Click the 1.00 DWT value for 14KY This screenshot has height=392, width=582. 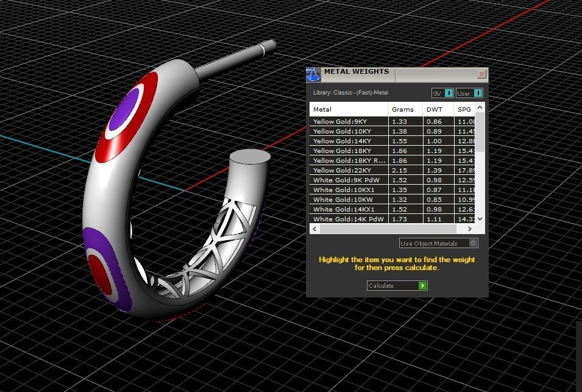tap(434, 141)
